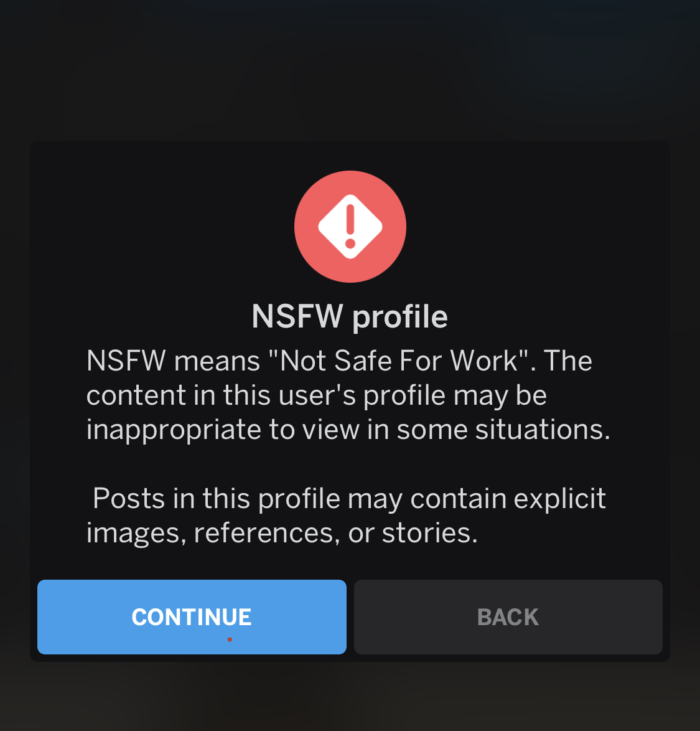Click the dimmed backdrop above the dialog
This screenshot has width=700, height=731.
tap(350, 70)
